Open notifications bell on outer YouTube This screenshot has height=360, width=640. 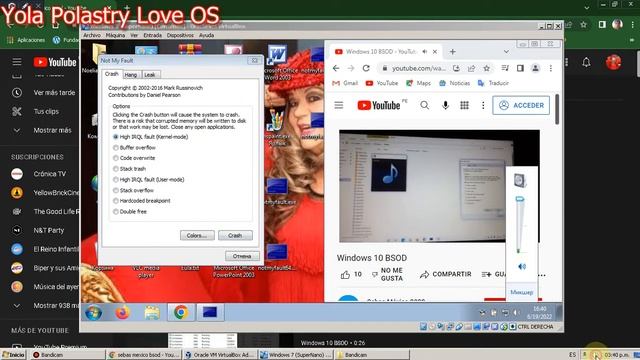pos(587,62)
